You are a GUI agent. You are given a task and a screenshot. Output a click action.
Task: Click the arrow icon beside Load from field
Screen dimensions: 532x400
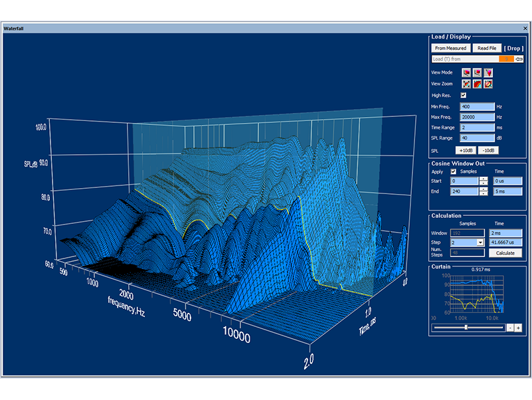(519, 59)
